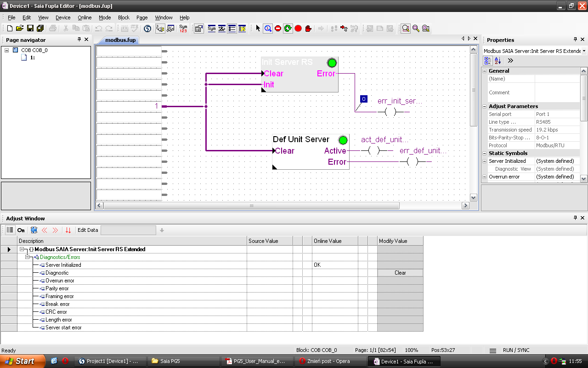
Task: Toggle the numbered magnifier icon in the toolbar
Action: 268,29
